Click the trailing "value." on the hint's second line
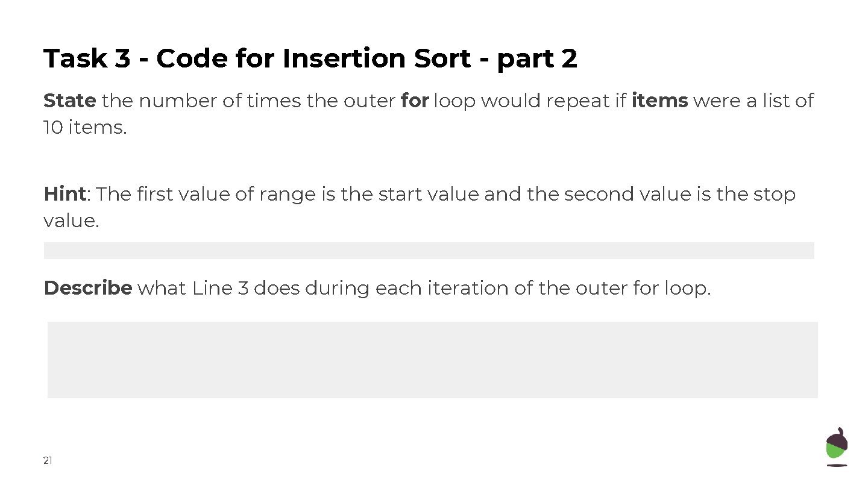868x488 pixels. [x=71, y=221]
